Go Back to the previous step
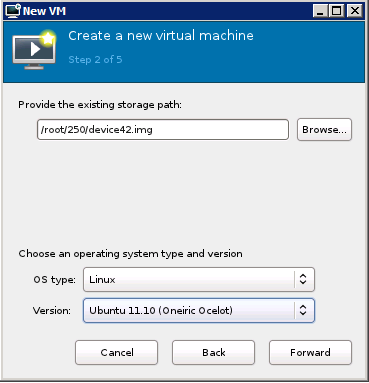 click(213, 352)
